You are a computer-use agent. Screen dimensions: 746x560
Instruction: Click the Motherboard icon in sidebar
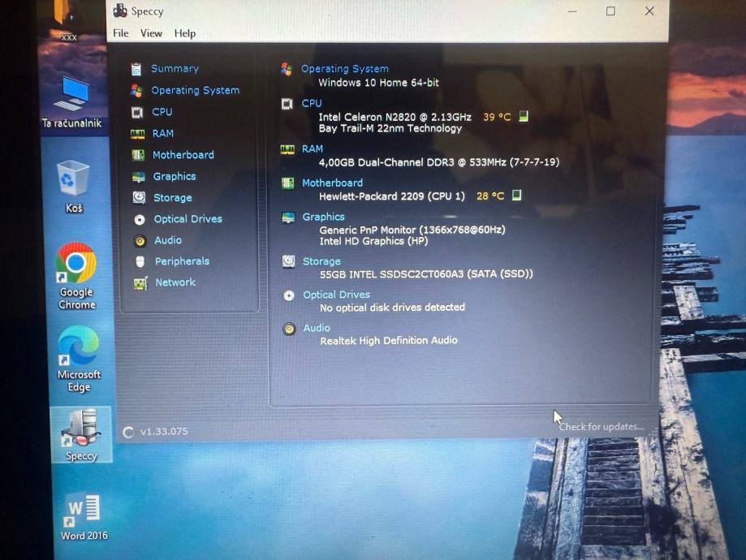pos(138,155)
